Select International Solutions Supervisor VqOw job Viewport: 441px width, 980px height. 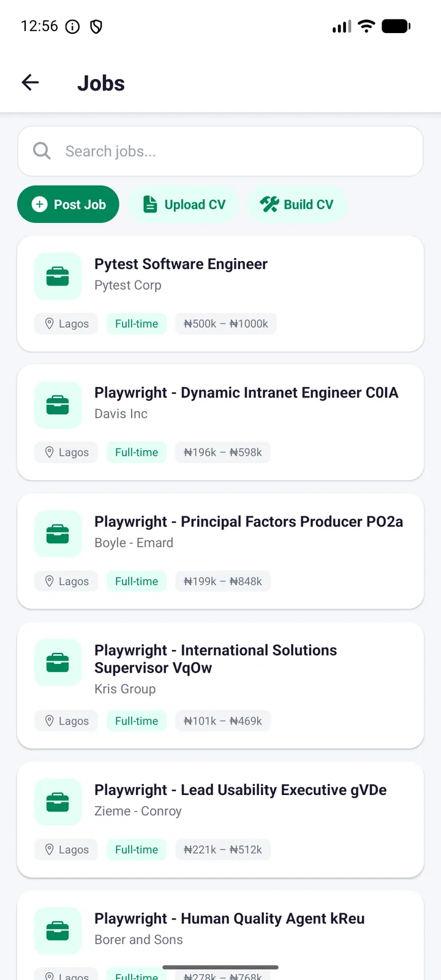(221, 685)
